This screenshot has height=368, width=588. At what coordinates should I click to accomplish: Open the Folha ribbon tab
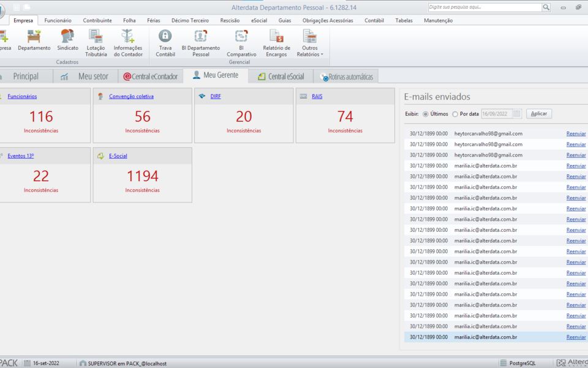click(129, 21)
